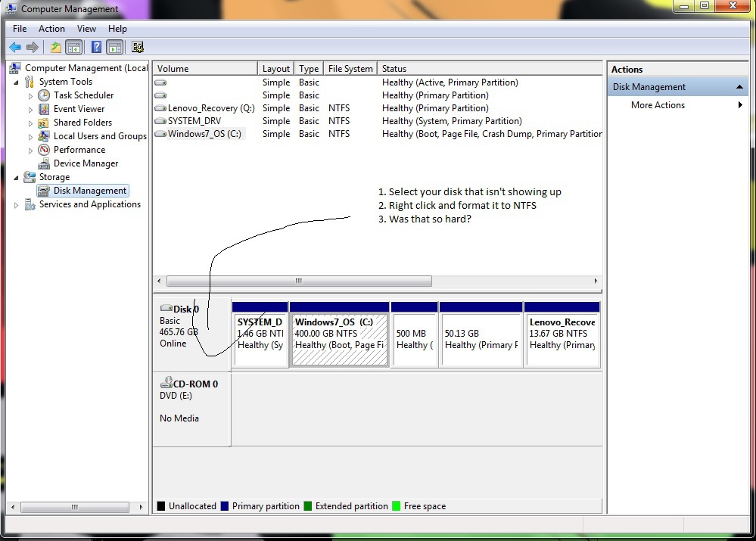Select the Task Scheduler clock icon

45,95
